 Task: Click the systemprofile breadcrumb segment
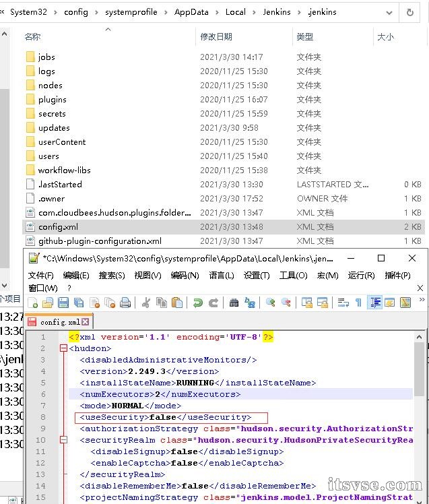(x=131, y=12)
